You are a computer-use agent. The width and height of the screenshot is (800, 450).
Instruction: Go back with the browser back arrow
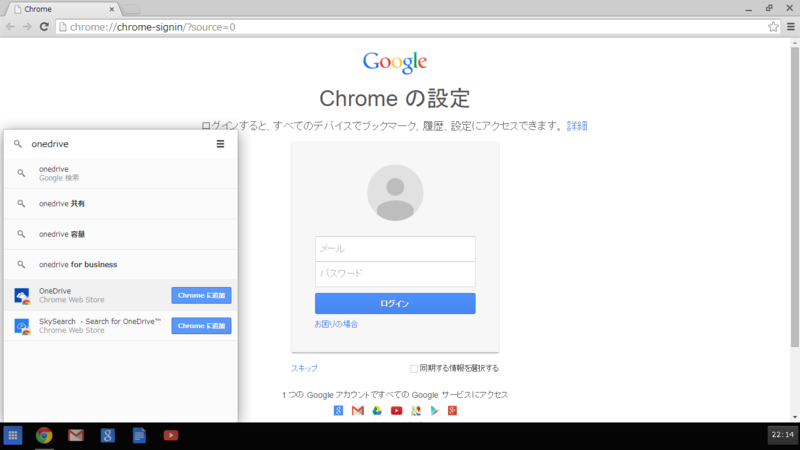(10, 27)
